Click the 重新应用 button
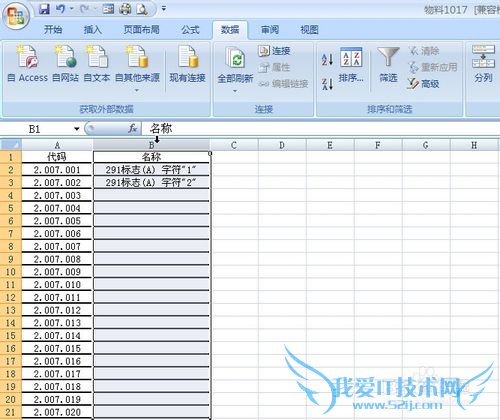The height and width of the screenshot is (420, 500). [x=433, y=67]
